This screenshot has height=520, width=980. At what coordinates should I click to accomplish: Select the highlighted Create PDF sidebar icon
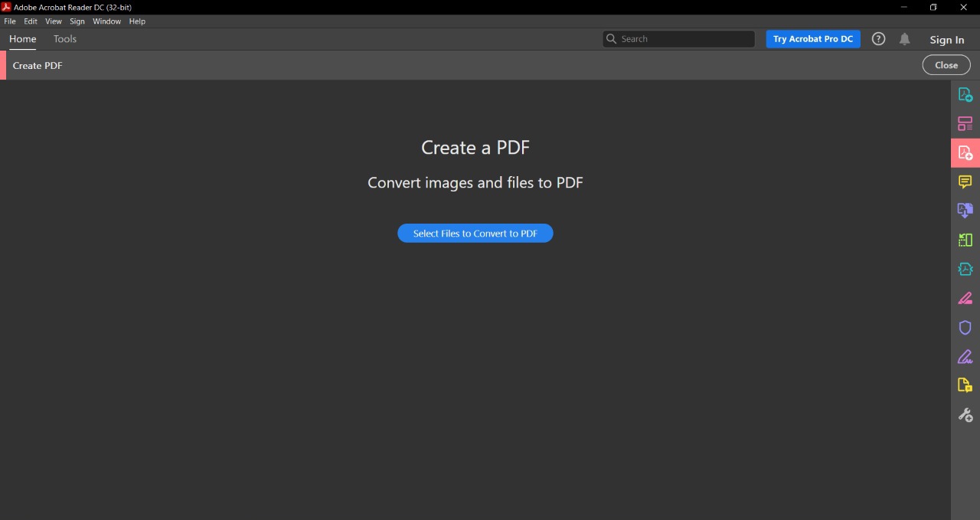(x=965, y=152)
